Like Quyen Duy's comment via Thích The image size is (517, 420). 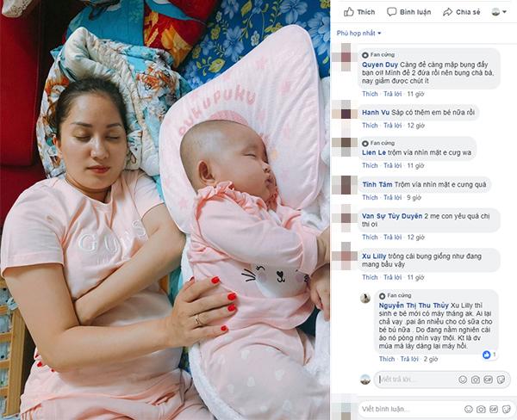[370, 94]
